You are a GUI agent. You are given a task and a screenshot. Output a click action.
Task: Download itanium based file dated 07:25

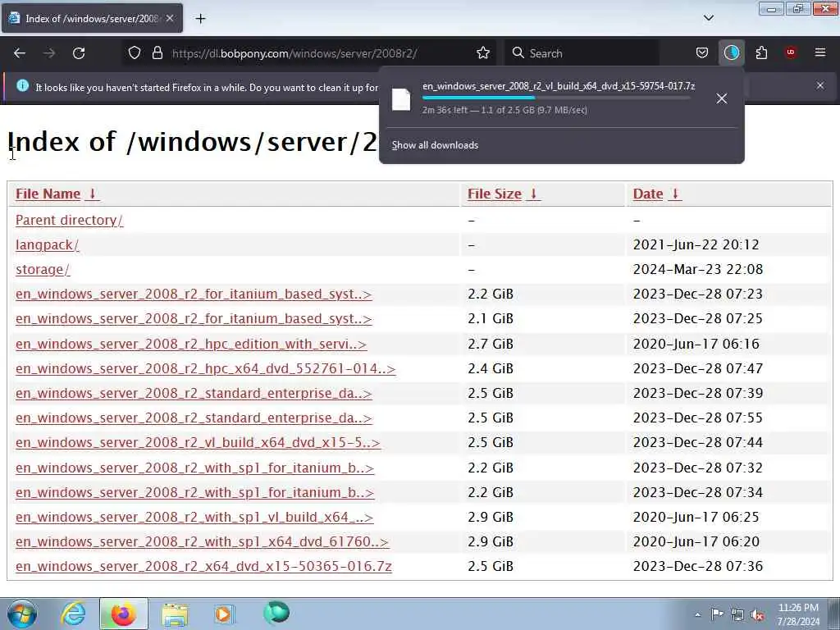pos(194,319)
